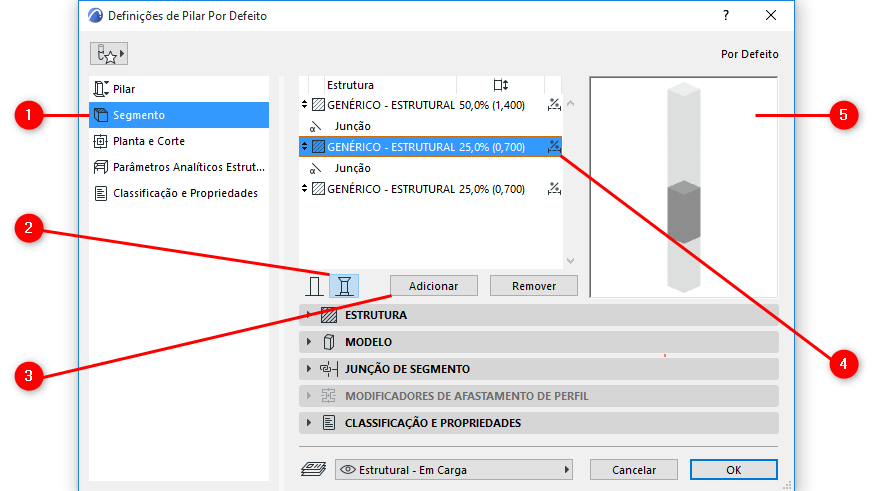Choose the multi-segment column option
This screenshot has width=873, height=491.
344,286
